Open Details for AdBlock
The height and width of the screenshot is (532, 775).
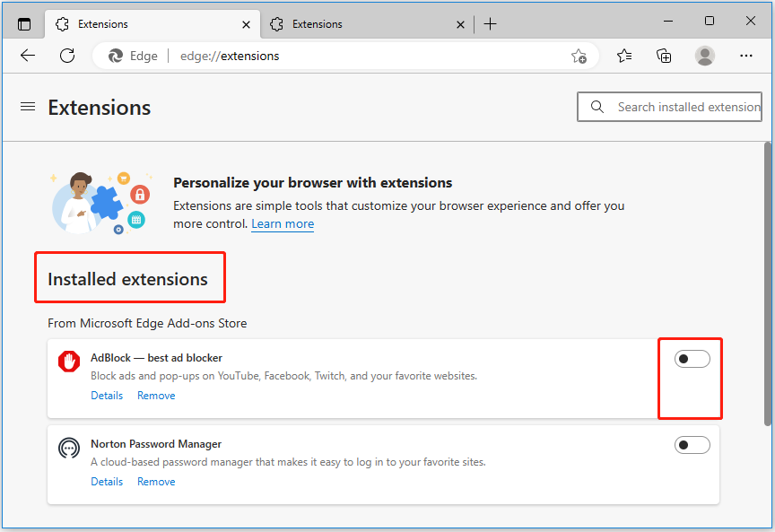coord(107,396)
